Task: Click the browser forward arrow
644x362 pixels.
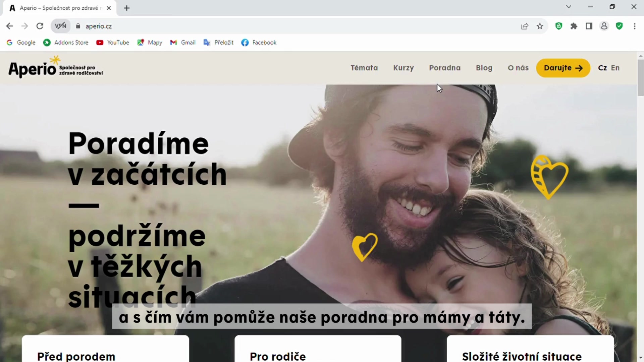Action: pos(24,26)
